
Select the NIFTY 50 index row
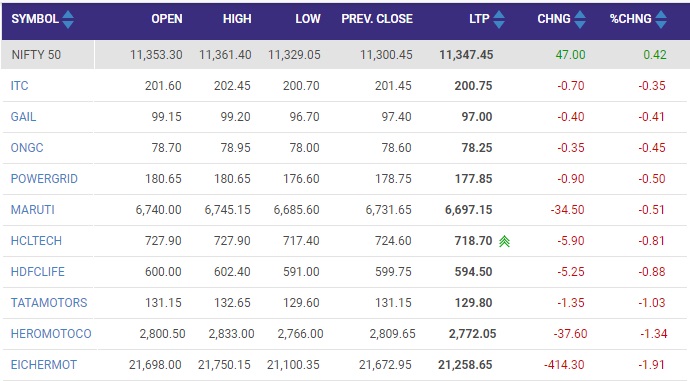click(x=345, y=55)
